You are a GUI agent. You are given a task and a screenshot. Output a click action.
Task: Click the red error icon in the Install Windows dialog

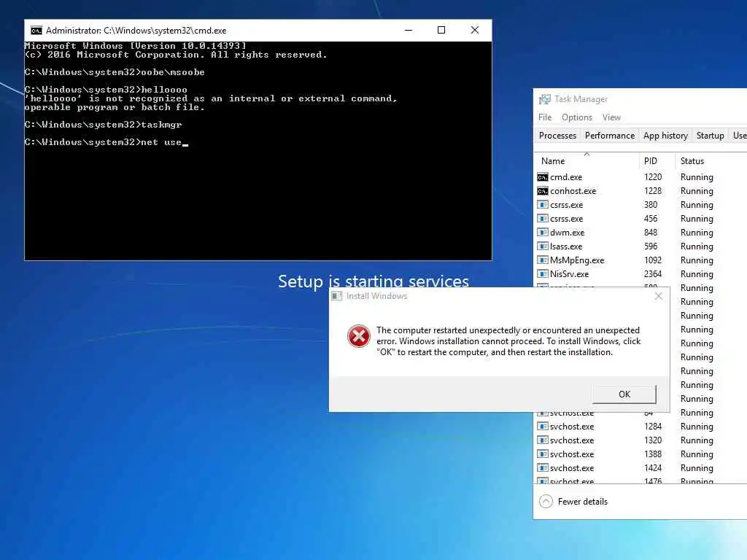click(x=359, y=337)
